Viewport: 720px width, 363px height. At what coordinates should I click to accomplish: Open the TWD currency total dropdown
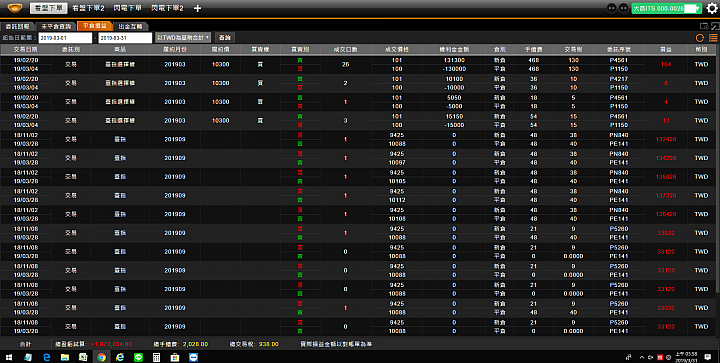183,38
